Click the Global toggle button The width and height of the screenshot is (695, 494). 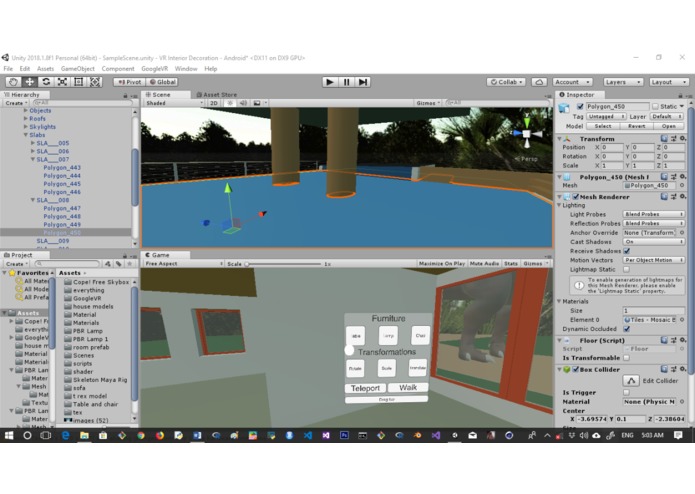162,82
